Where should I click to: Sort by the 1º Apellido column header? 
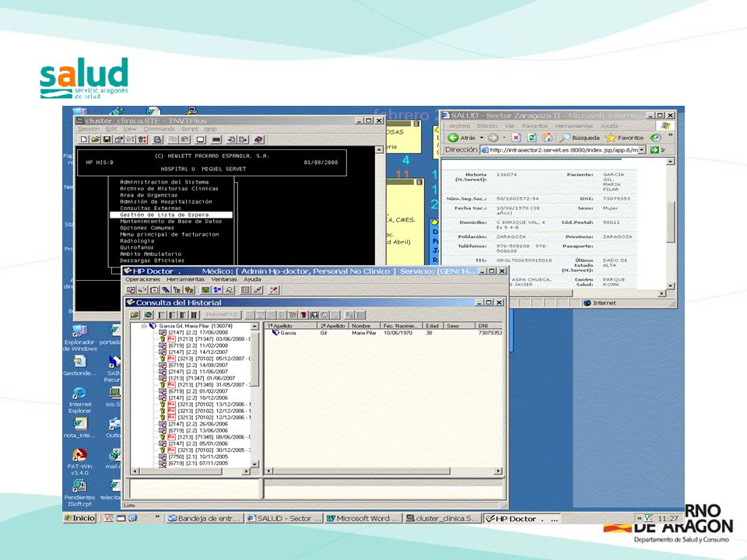tap(291, 326)
